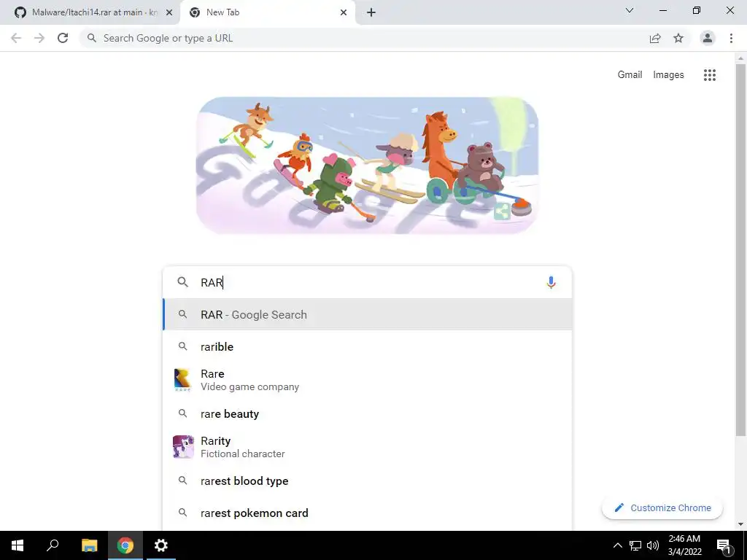Click the Google search box containing RAR
The image size is (747, 560).
tap(367, 282)
